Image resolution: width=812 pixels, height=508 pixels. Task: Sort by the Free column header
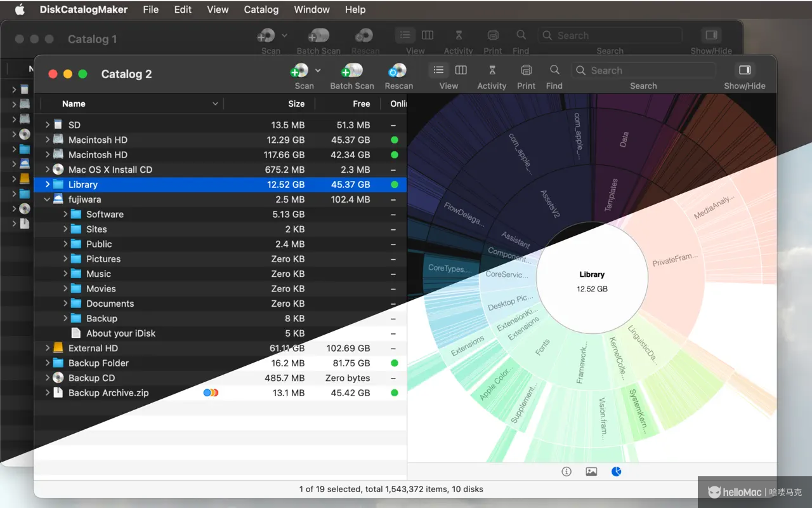[362, 104]
